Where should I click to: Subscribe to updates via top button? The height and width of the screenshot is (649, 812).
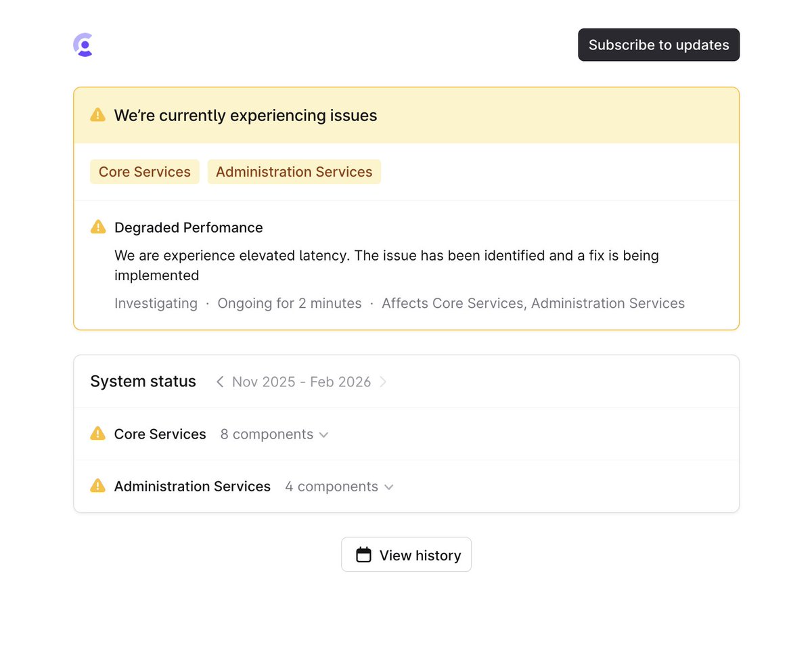(x=658, y=45)
